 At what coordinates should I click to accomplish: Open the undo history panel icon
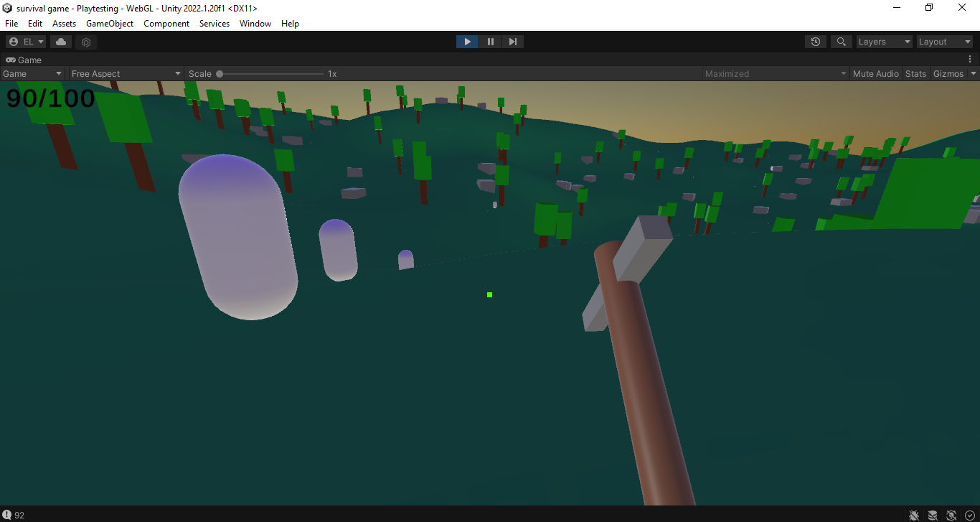coord(815,42)
